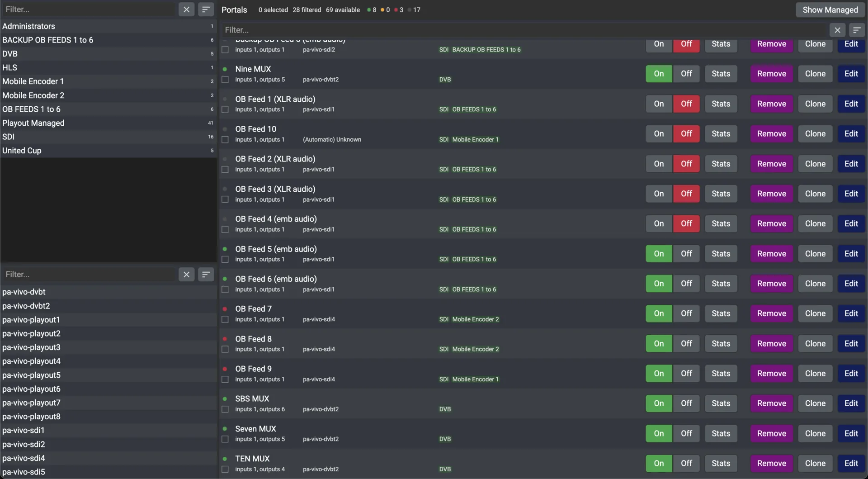
Task: Clone OB Feed 6 (emb audio)
Action: point(815,284)
